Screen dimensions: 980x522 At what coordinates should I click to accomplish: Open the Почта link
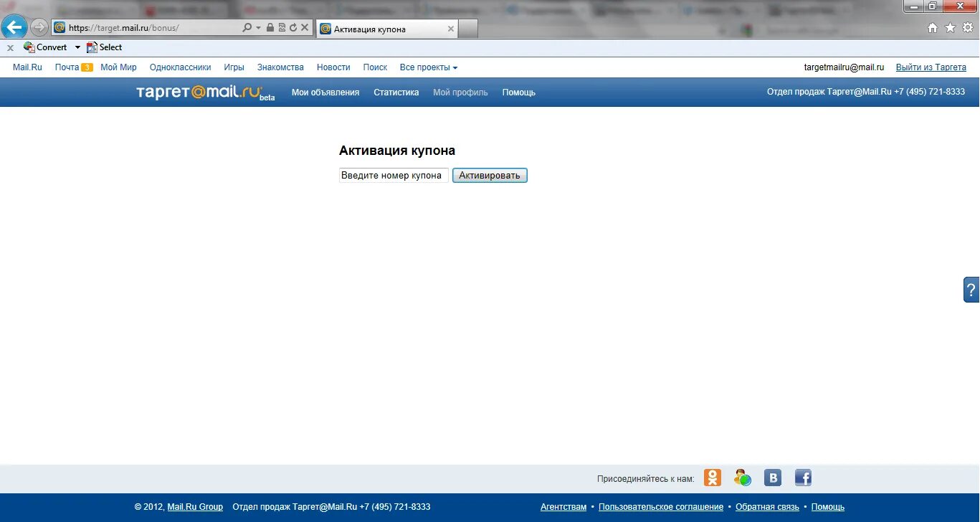(x=67, y=67)
